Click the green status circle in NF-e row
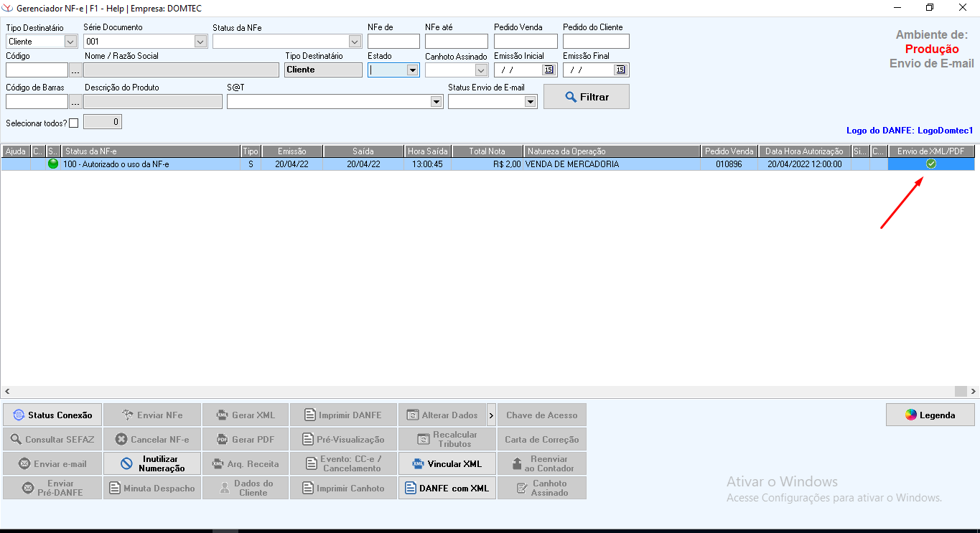The width and height of the screenshot is (980, 533). (53, 164)
